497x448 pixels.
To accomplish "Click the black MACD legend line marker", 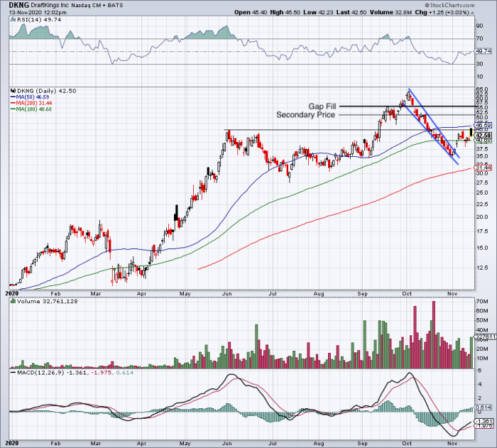I will coord(13,373).
